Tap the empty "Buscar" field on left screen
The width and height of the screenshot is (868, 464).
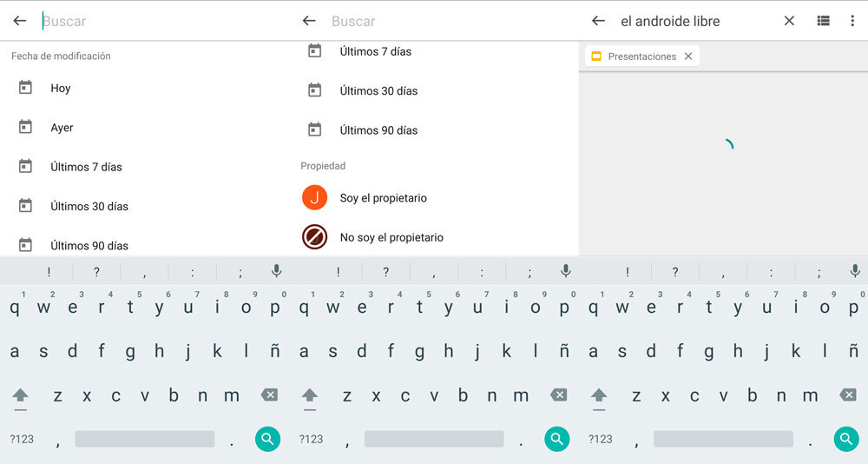[156, 21]
